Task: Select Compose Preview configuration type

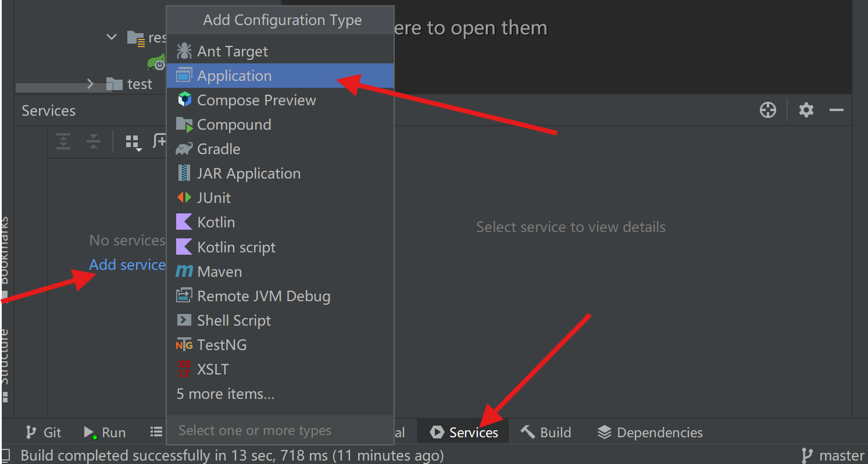Action: (x=280, y=100)
